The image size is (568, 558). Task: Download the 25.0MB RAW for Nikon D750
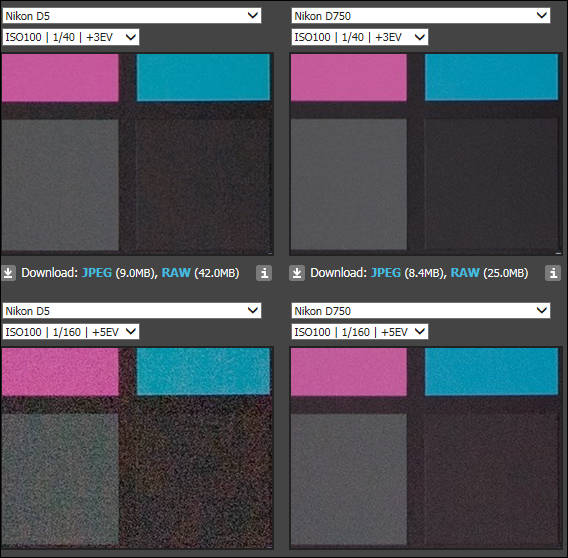(465, 273)
